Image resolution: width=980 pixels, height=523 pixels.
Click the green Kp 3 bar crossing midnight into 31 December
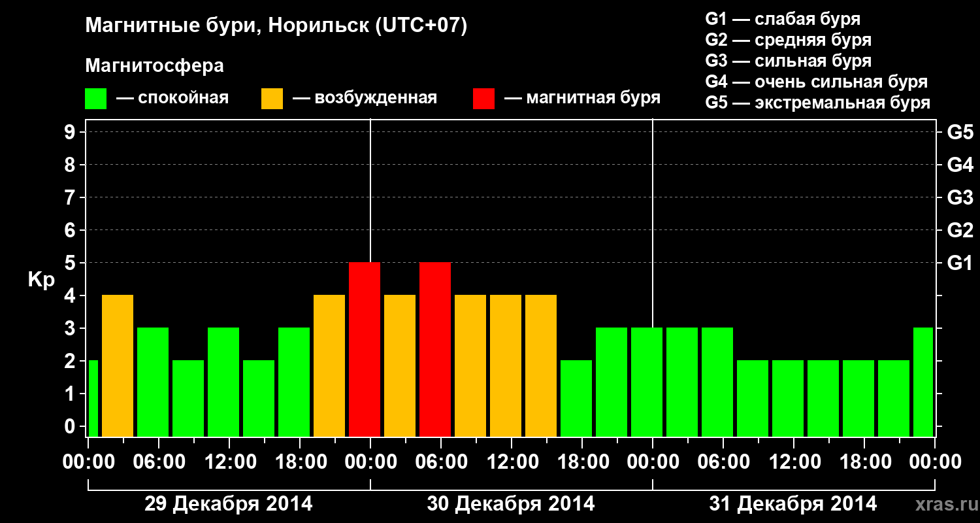coord(647,382)
